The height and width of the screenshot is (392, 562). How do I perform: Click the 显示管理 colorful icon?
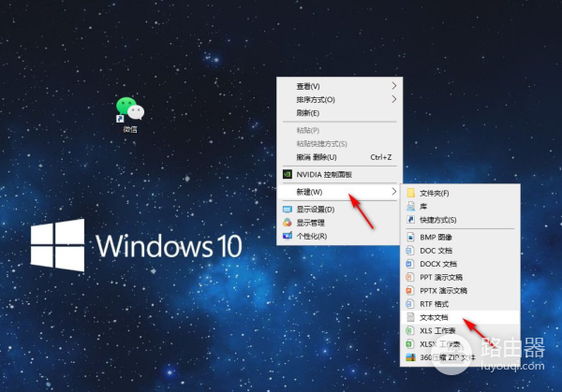(288, 223)
